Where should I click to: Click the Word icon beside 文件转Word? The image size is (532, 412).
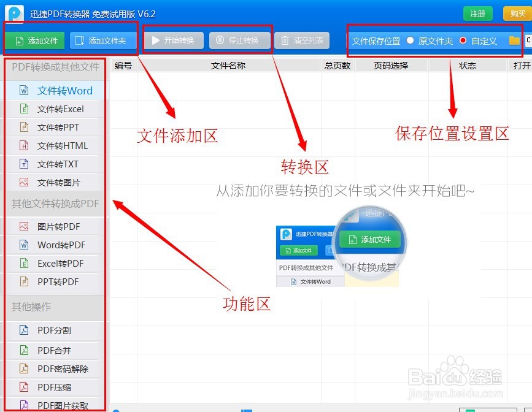pyautogui.click(x=24, y=90)
